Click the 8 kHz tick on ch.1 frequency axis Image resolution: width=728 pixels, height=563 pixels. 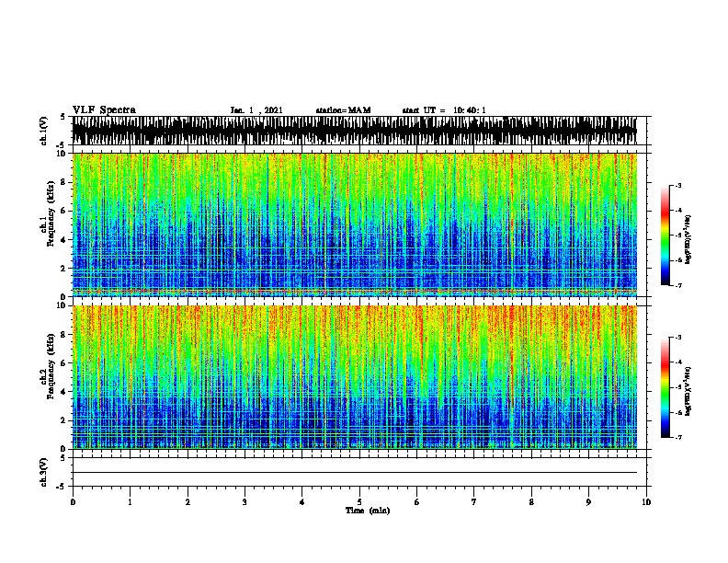pos(64,182)
